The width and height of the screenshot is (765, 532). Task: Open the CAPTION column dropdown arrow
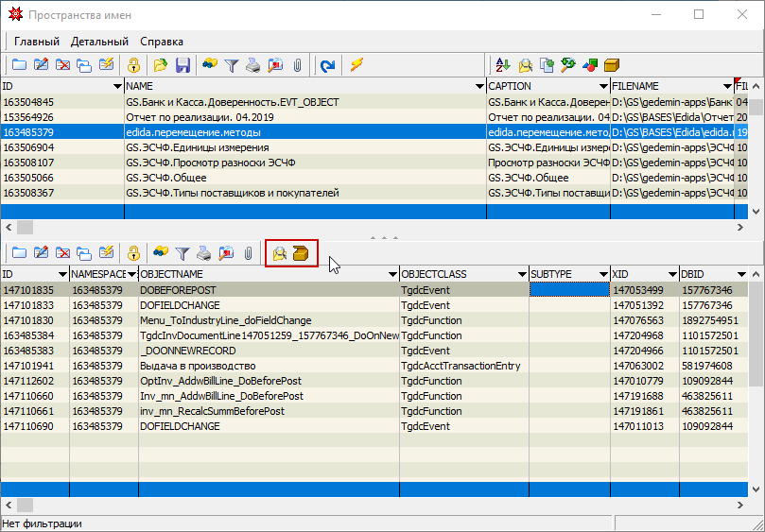coord(602,86)
